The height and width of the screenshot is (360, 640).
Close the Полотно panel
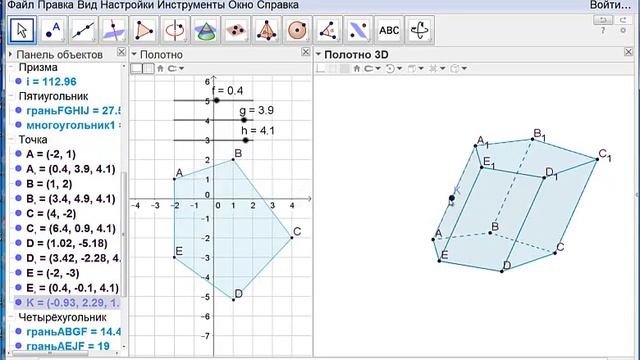[306, 52]
